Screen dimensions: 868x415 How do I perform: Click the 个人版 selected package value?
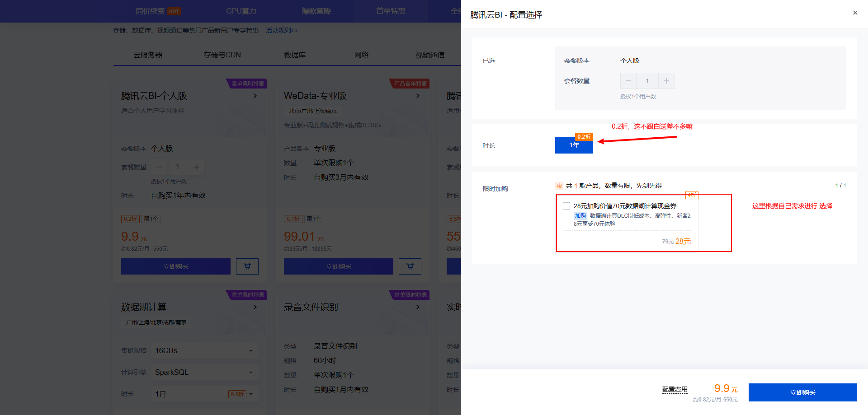click(630, 61)
